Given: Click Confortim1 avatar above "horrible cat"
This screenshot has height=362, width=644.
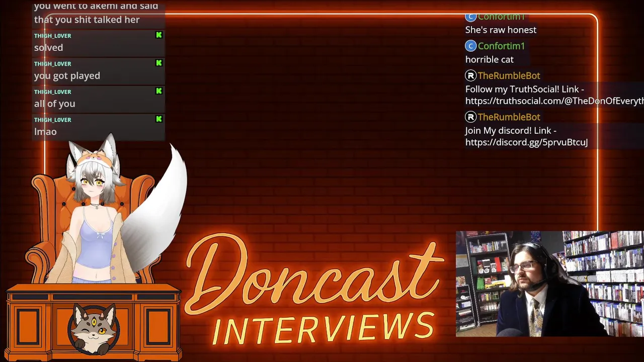Looking at the screenshot, I should tap(470, 46).
